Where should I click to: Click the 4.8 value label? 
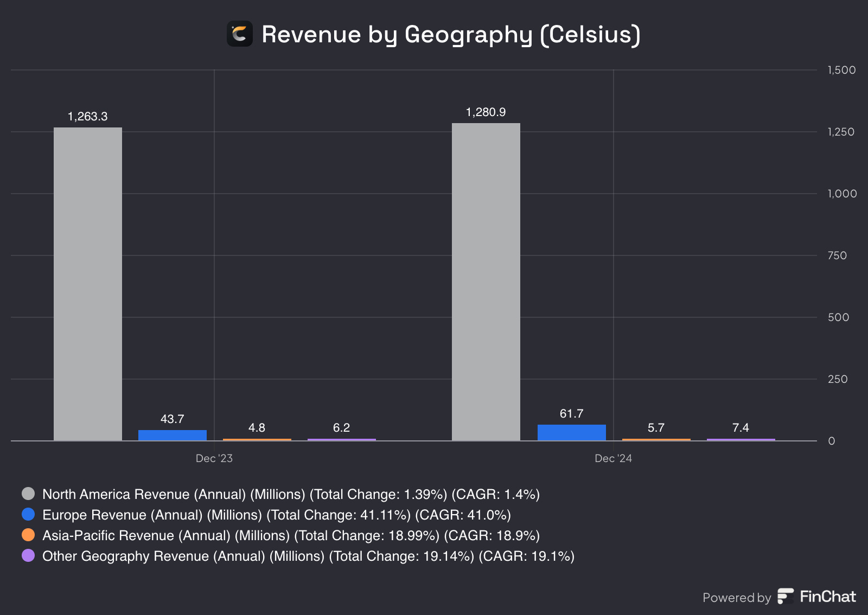click(x=257, y=428)
